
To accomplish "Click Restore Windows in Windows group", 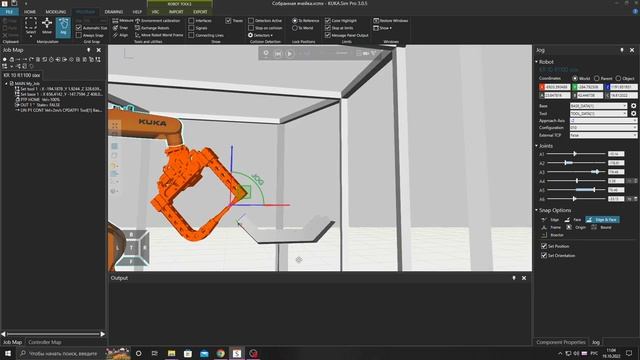I will tap(391, 20).
